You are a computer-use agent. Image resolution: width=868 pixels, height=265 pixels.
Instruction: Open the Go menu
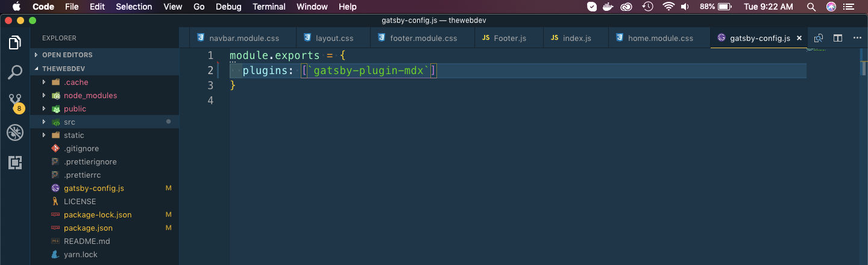[x=200, y=7]
